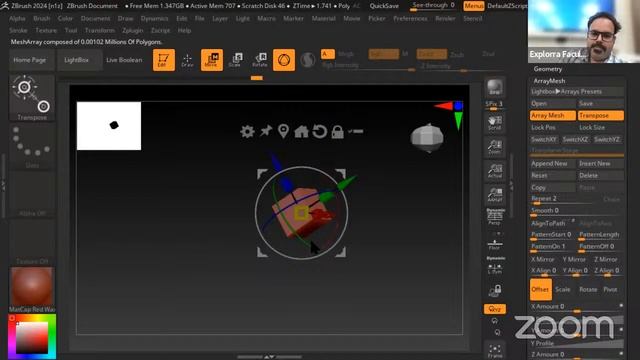The width and height of the screenshot is (640, 360).
Task: Open the Document menu
Action: 96,18
